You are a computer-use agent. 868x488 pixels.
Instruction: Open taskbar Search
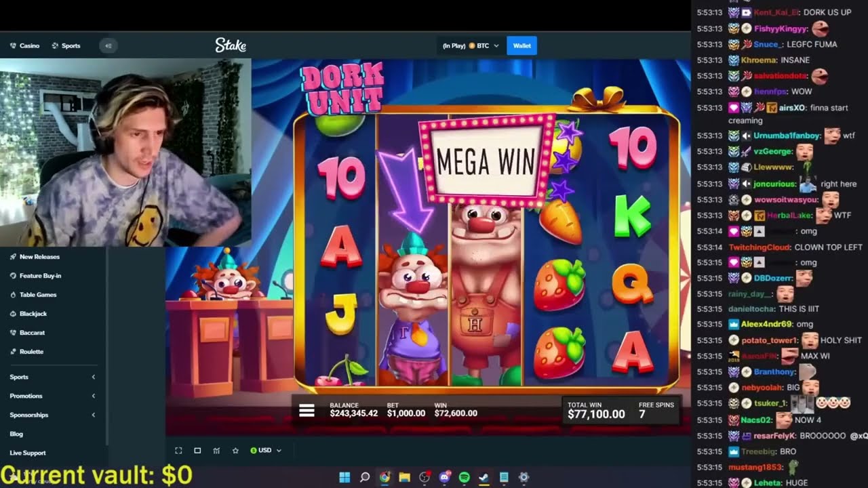pyautogui.click(x=364, y=477)
